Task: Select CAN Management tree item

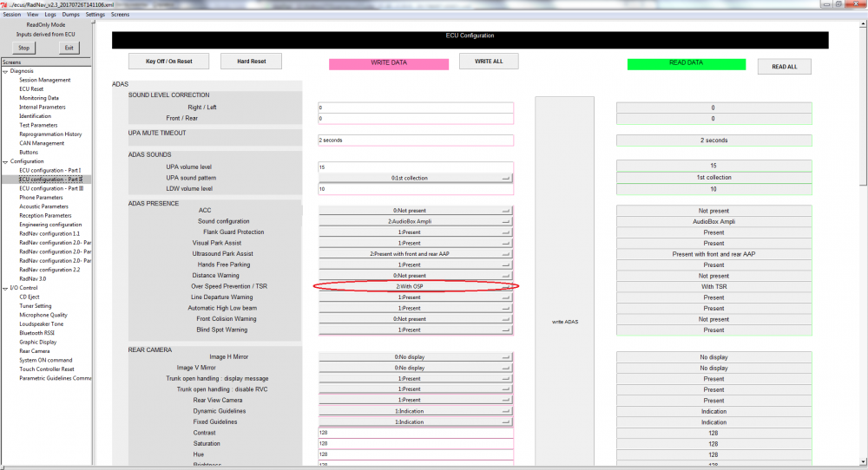Action: (x=42, y=144)
